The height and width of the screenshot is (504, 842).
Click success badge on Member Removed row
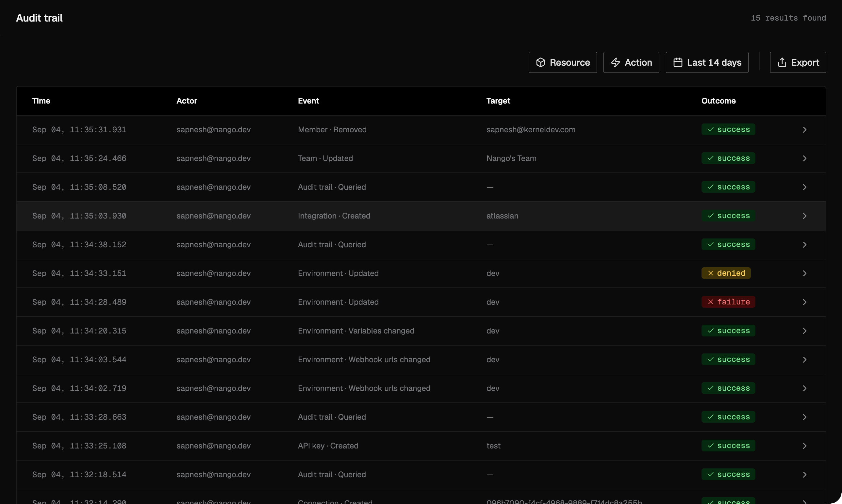728,129
